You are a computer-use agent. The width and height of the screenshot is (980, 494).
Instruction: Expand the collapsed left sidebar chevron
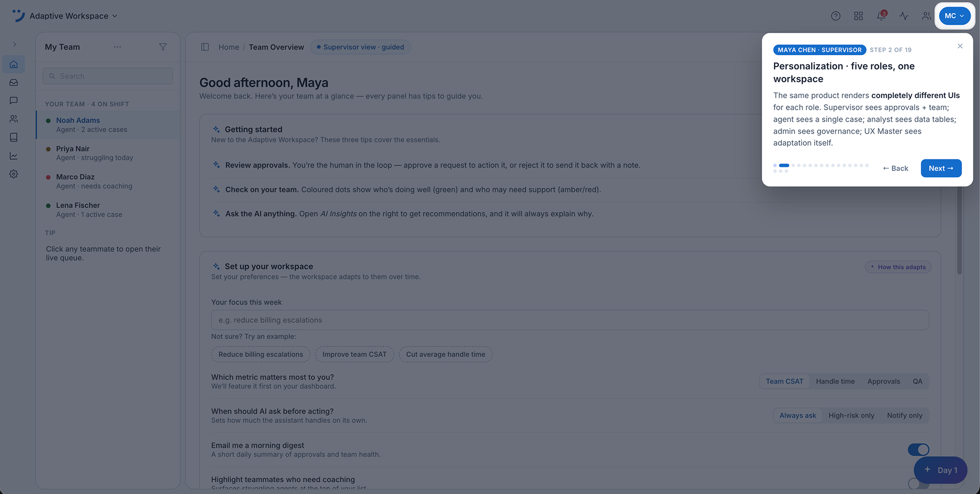[x=14, y=44]
